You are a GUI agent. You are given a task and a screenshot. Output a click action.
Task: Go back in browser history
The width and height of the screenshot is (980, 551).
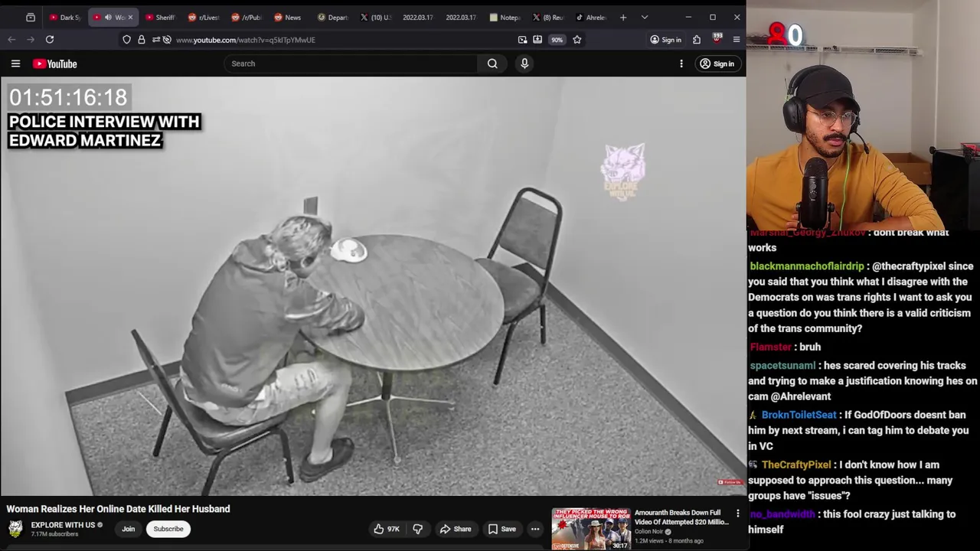[11, 40]
